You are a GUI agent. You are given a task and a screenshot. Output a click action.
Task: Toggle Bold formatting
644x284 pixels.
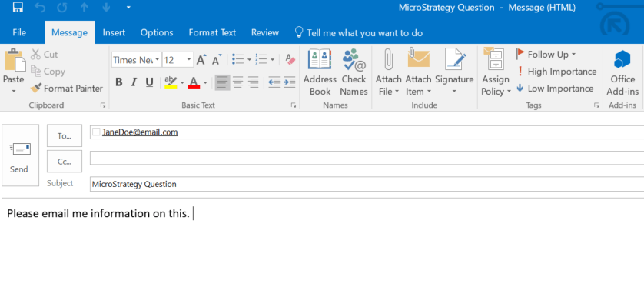coord(118,82)
